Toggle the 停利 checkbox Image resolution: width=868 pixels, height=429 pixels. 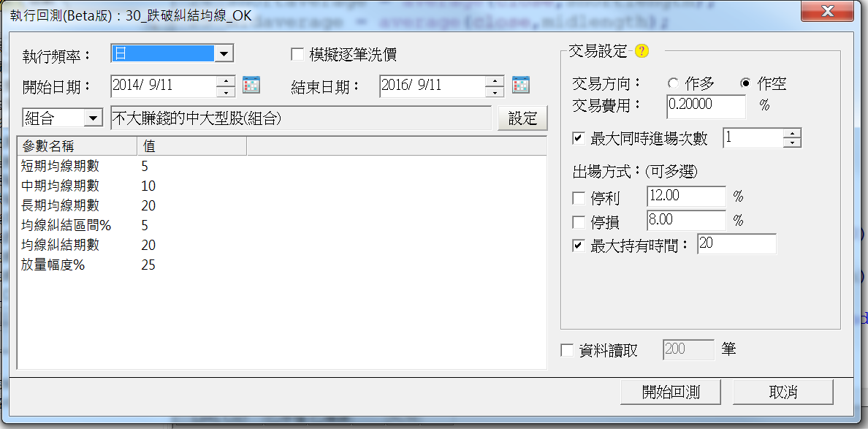pos(579,197)
